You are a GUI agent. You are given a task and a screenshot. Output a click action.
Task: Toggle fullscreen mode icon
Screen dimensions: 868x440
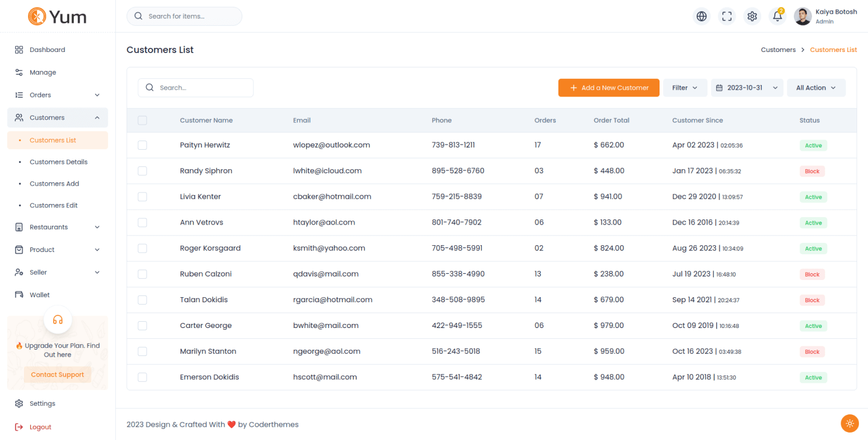727,17
